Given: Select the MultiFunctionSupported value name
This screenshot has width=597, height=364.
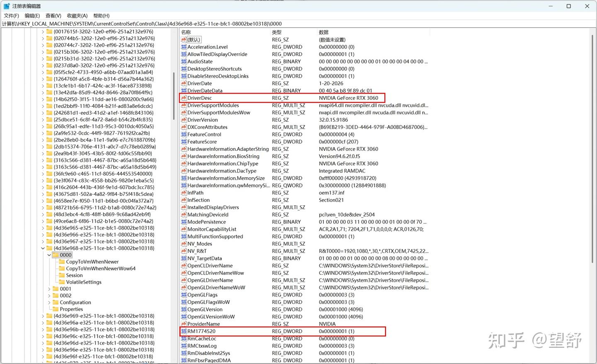Looking at the screenshot, I should (x=215, y=237).
